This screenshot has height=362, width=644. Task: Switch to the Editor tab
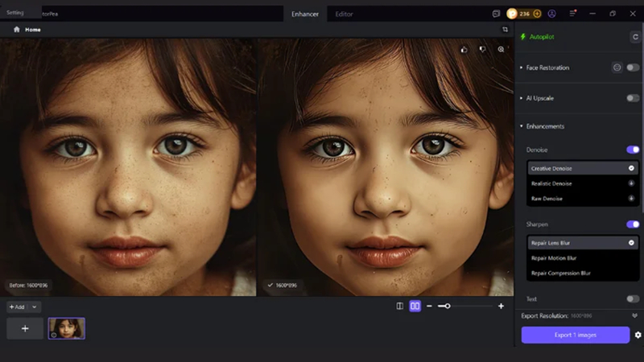tap(345, 14)
